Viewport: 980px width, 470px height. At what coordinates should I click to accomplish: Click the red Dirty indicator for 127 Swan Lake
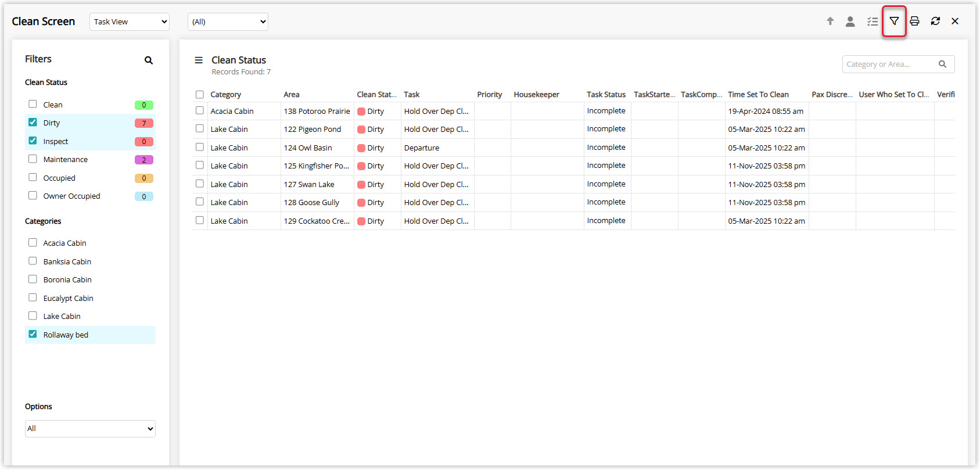click(361, 185)
